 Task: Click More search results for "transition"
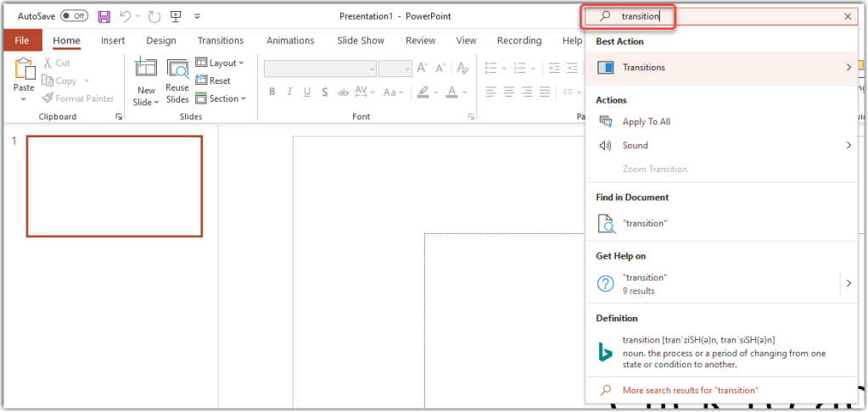tap(690, 390)
